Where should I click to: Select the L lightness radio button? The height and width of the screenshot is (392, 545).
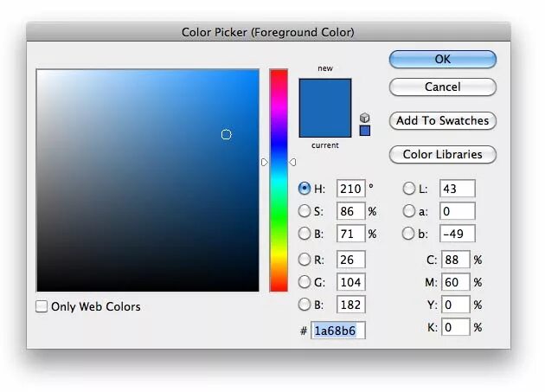(409, 189)
